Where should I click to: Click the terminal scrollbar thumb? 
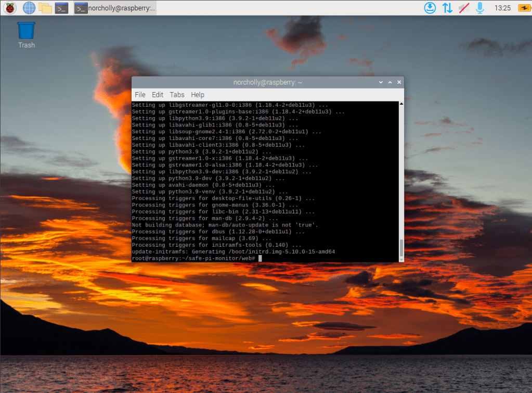click(401, 247)
